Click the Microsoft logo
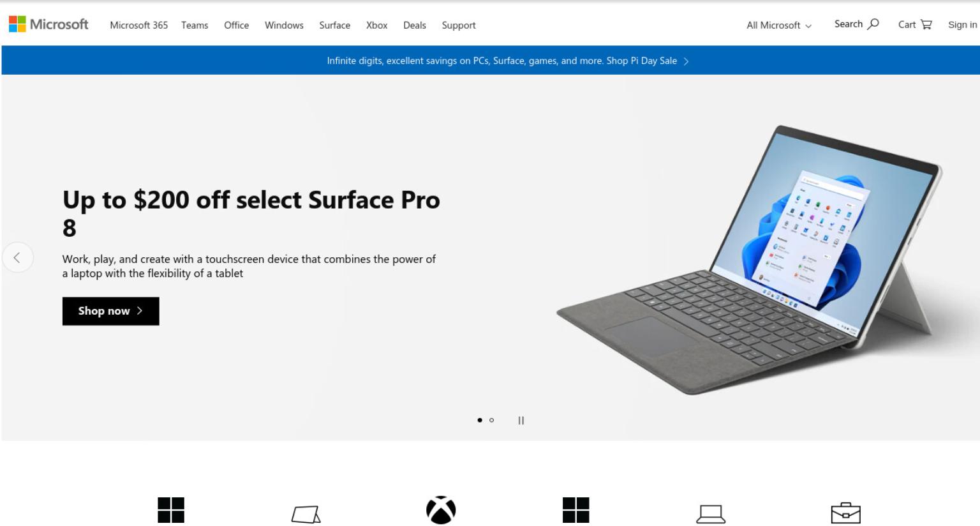Image resolution: width=980 pixels, height=526 pixels. click(48, 24)
